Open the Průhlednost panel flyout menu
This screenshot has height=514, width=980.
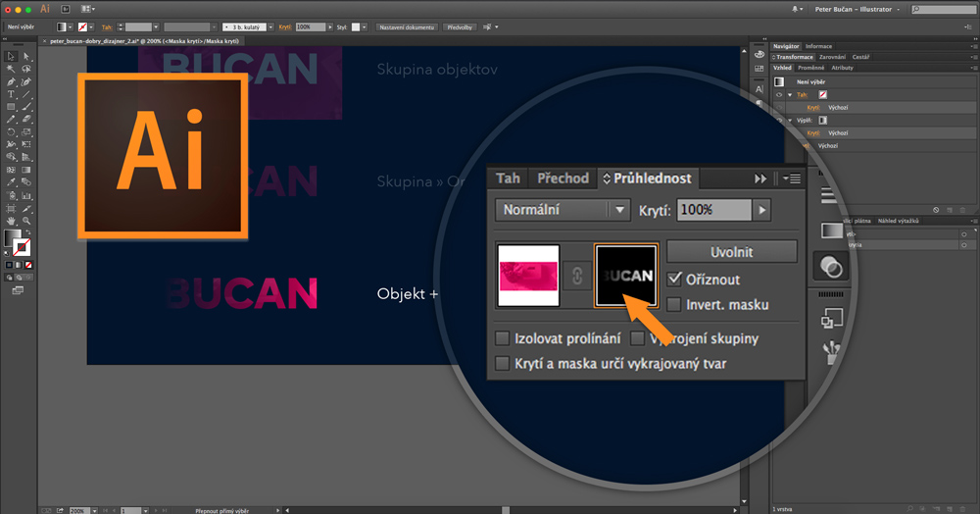pyautogui.click(x=792, y=179)
